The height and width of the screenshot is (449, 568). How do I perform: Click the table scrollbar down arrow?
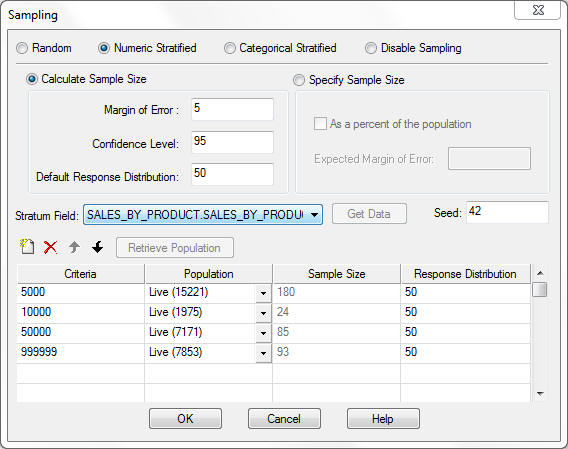[540, 394]
